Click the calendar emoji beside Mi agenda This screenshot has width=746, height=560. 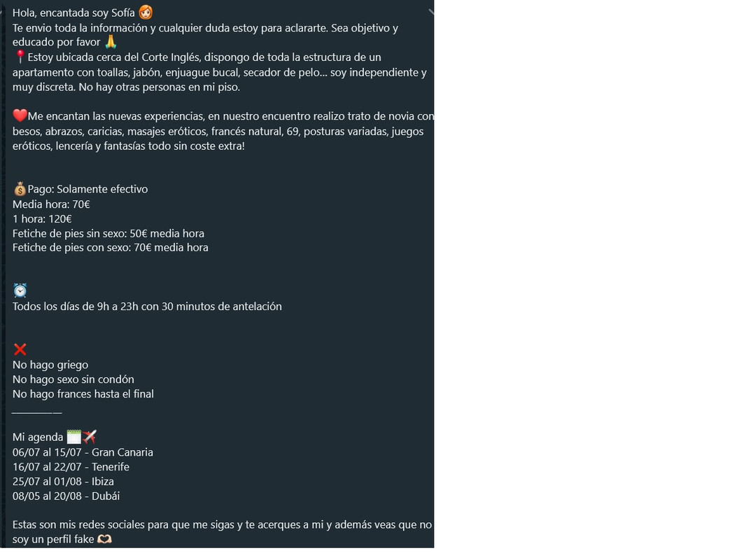[74, 436]
